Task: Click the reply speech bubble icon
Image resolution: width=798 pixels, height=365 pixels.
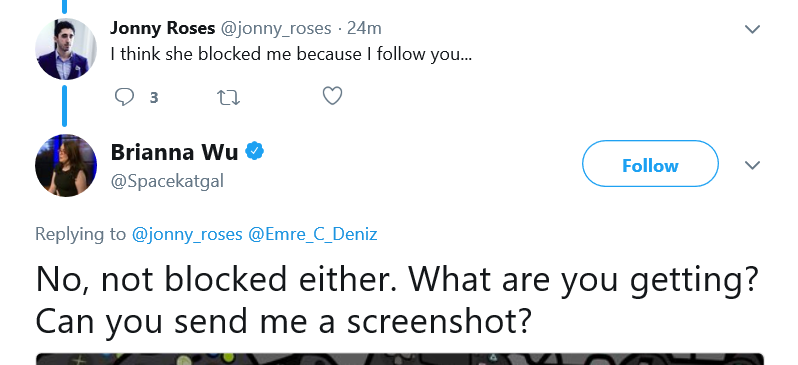Action: point(124,97)
